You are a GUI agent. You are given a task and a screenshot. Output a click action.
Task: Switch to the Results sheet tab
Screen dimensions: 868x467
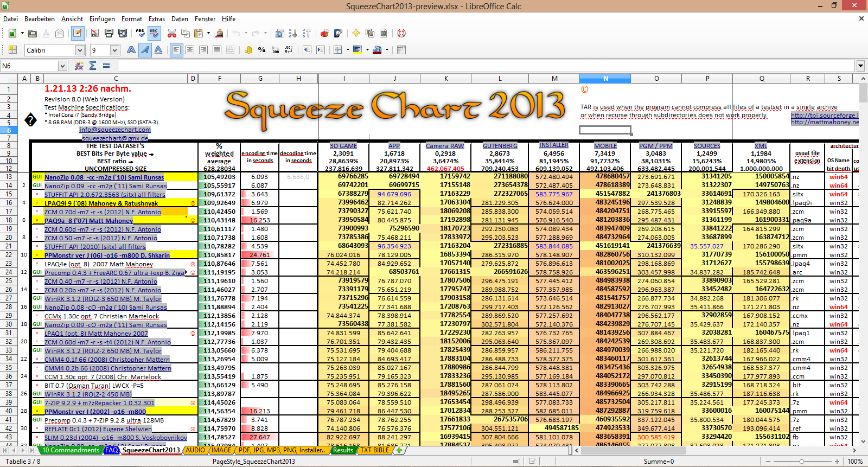coord(343,450)
